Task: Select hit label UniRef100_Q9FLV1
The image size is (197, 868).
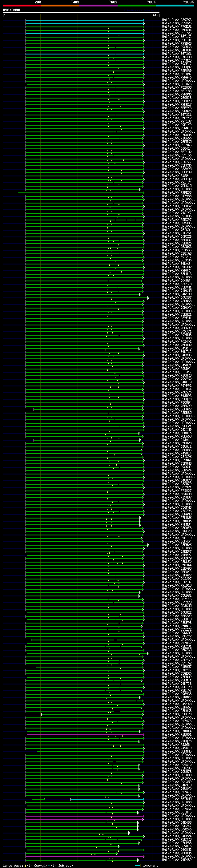Action: pos(177,426)
